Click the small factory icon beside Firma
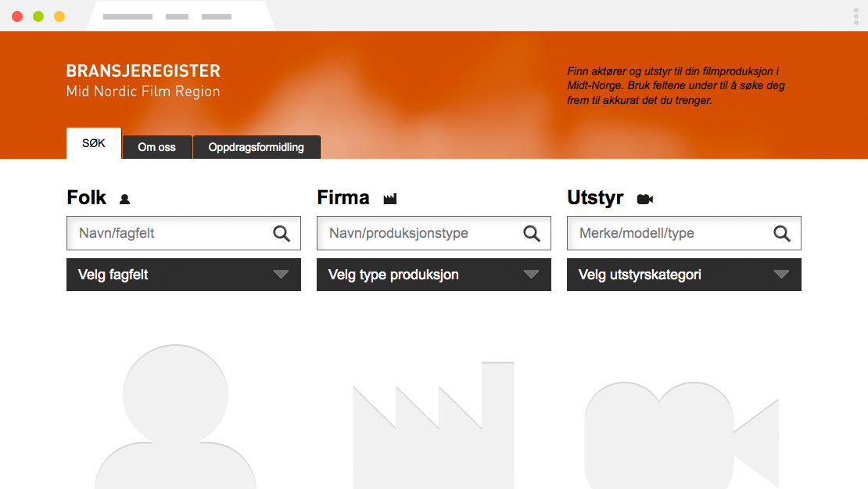This screenshot has width=868, height=489. click(390, 200)
